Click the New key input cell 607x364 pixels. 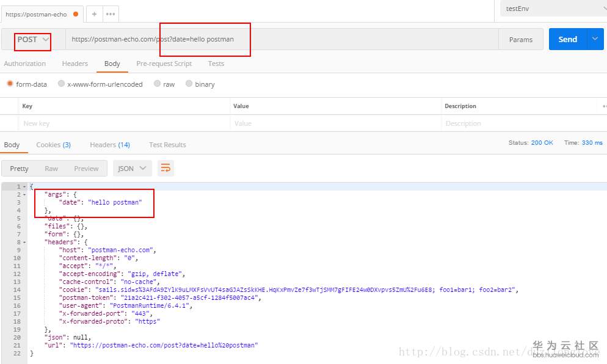tap(124, 123)
